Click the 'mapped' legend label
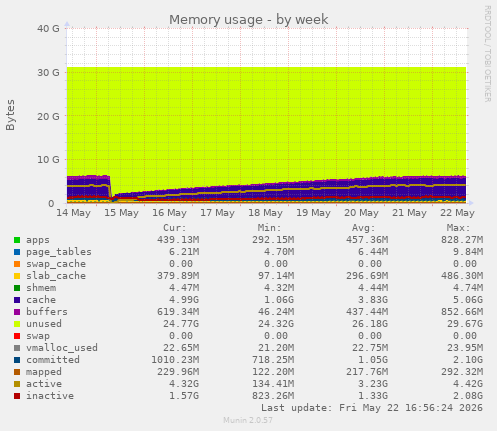 pyautogui.click(x=44, y=372)
